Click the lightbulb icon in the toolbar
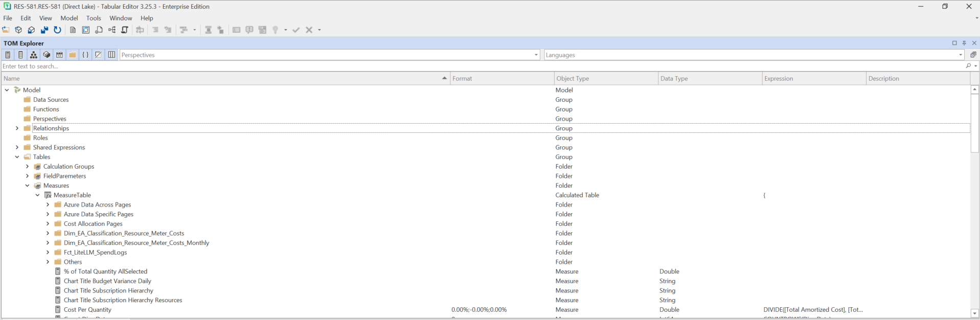The image size is (980, 320). [275, 30]
